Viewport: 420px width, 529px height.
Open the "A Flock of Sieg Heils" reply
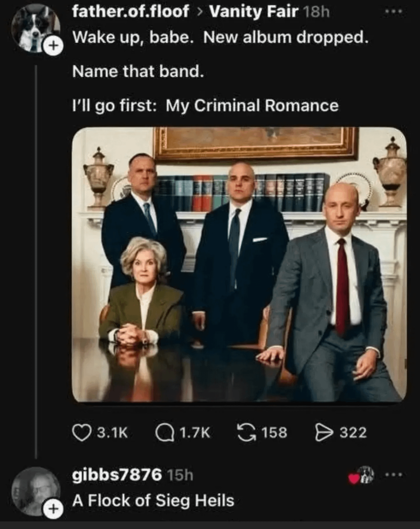pos(153,501)
